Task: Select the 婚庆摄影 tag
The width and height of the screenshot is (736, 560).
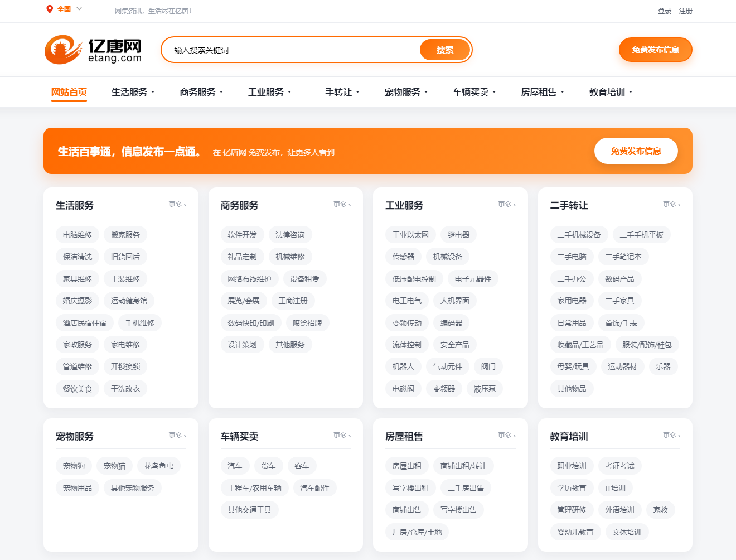Action: click(78, 301)
